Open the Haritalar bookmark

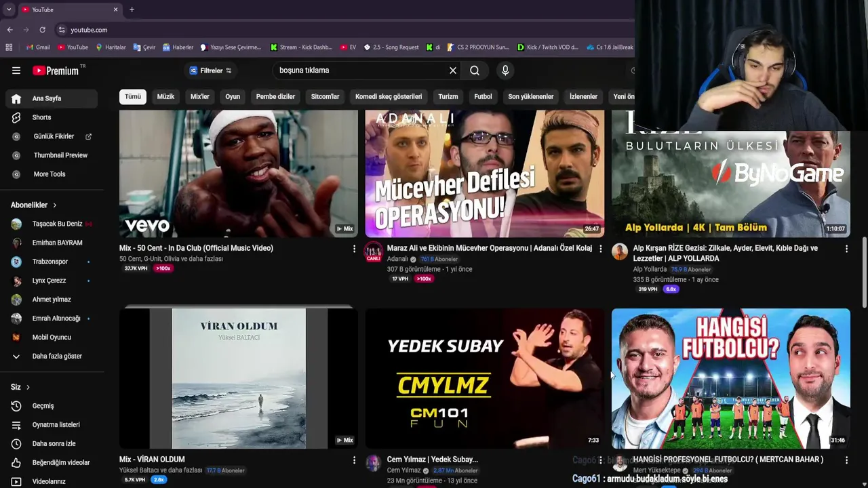click(111, 47)
